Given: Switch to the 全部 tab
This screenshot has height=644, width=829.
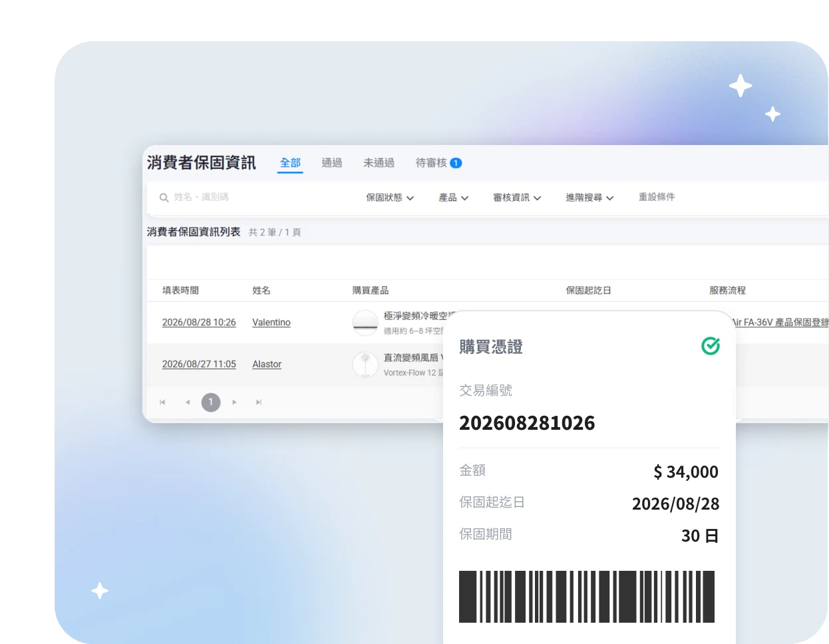Looking at the screenshot, I should (290, 163).
